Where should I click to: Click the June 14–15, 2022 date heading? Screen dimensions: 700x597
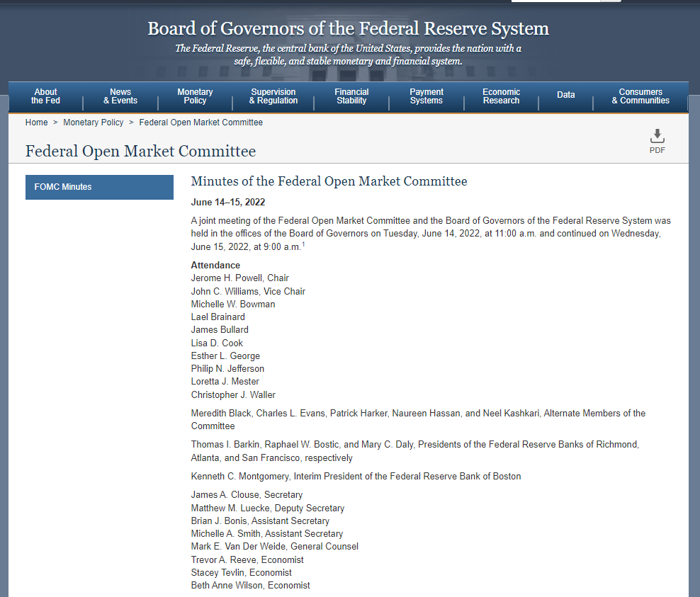pos(228,203)
